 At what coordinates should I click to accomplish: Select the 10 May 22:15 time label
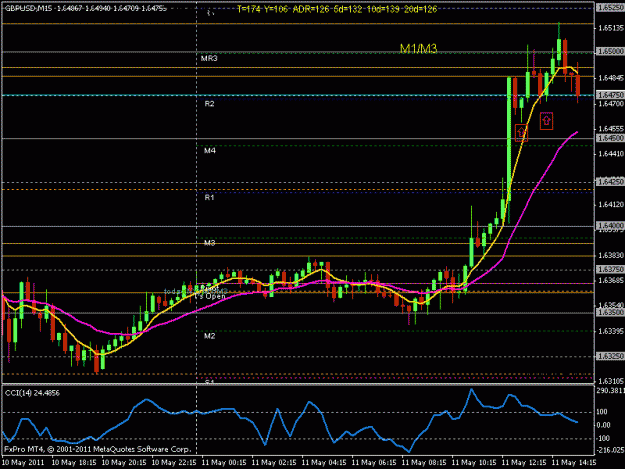(x=174, y=463)
